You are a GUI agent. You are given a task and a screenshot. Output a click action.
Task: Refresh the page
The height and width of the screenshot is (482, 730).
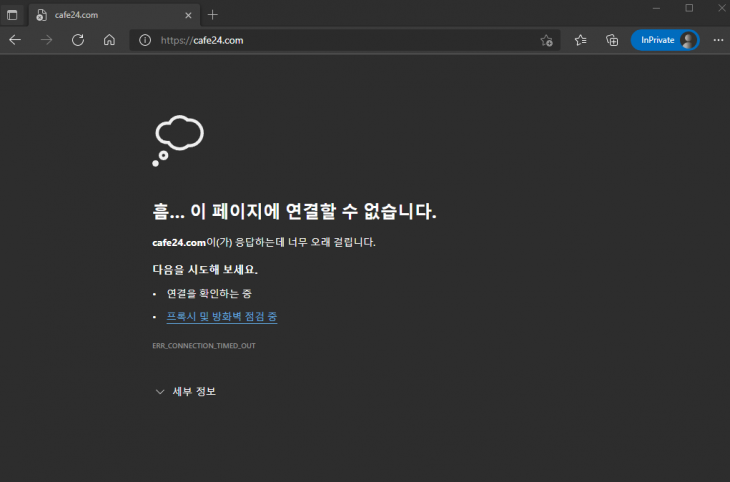(x=78, y=40)
